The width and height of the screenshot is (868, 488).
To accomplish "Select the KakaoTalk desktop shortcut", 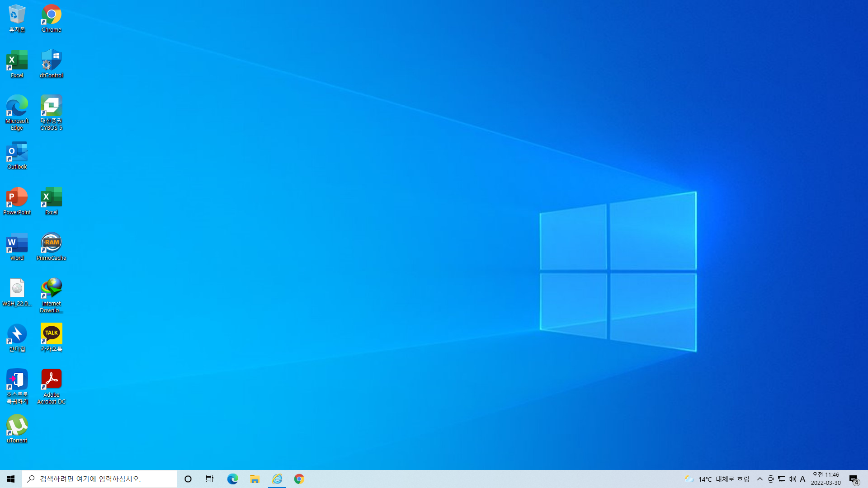I will (52, 338).
